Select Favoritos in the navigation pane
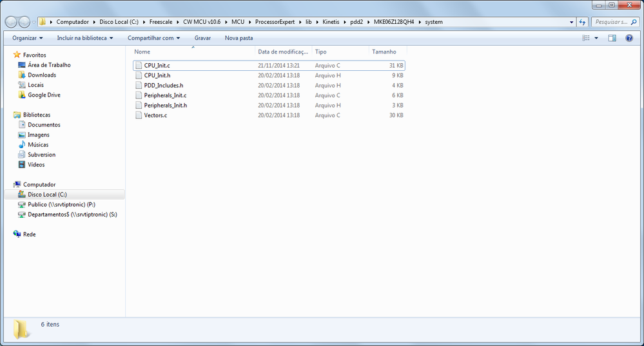This screenshot has height=346, width=644. 35,55
